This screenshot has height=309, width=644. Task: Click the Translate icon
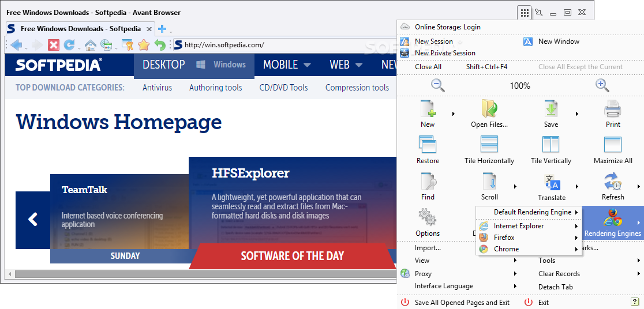[552, 182]
